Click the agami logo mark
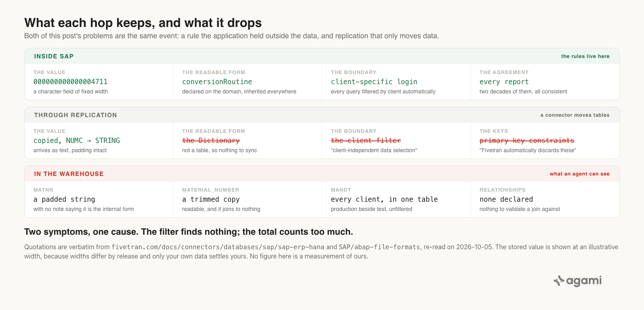The width and height of the screenshot is (644, 310). coord(559,281)
